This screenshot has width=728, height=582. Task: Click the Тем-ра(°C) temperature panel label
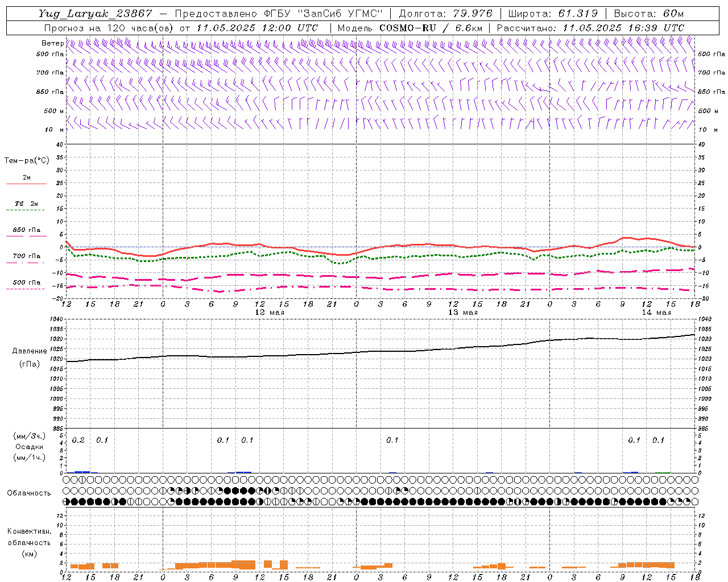click(x=27, y=161)
